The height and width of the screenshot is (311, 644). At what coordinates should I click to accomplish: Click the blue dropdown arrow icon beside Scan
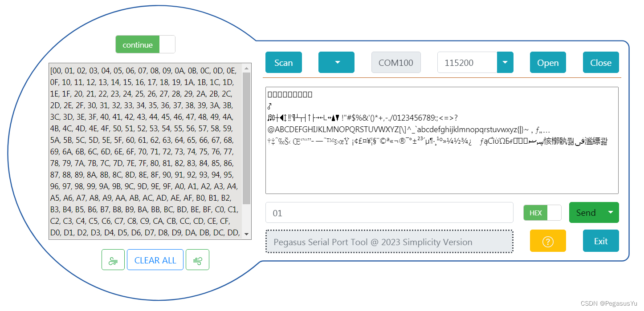pos(336,62)
